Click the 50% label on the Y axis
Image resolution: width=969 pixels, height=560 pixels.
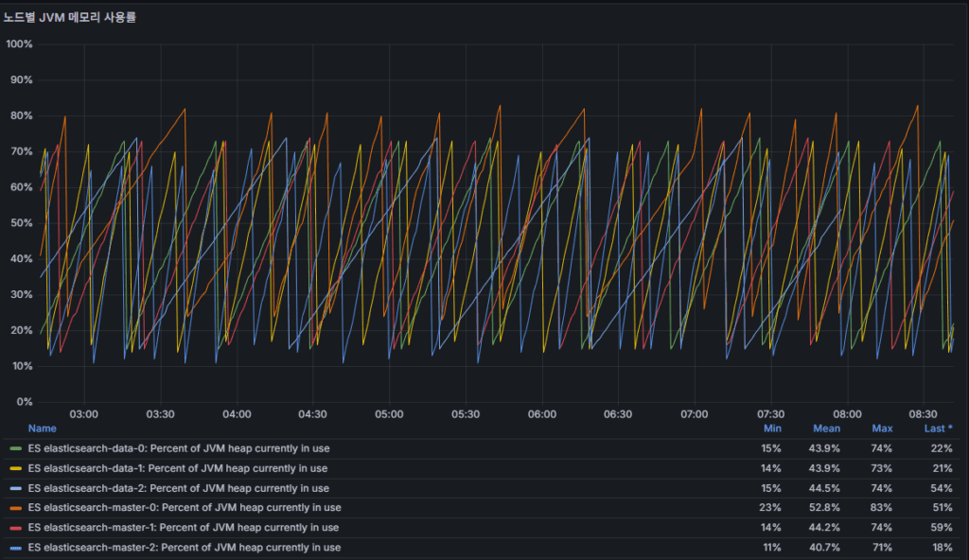19,223
